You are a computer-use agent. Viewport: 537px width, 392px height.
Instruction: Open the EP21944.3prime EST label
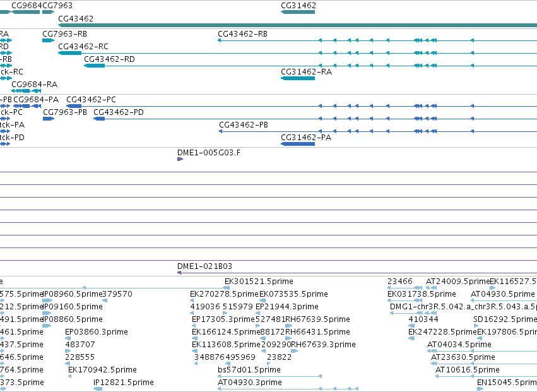click(287, 307)
